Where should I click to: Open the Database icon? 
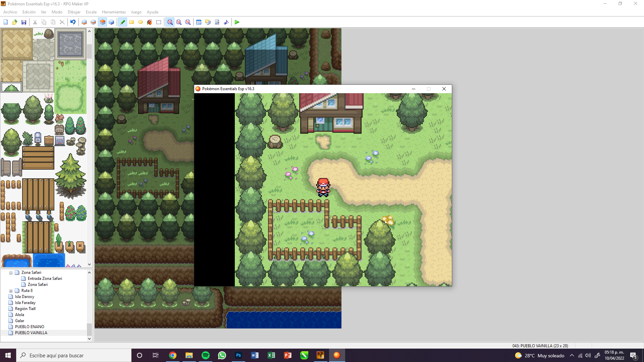199,22
